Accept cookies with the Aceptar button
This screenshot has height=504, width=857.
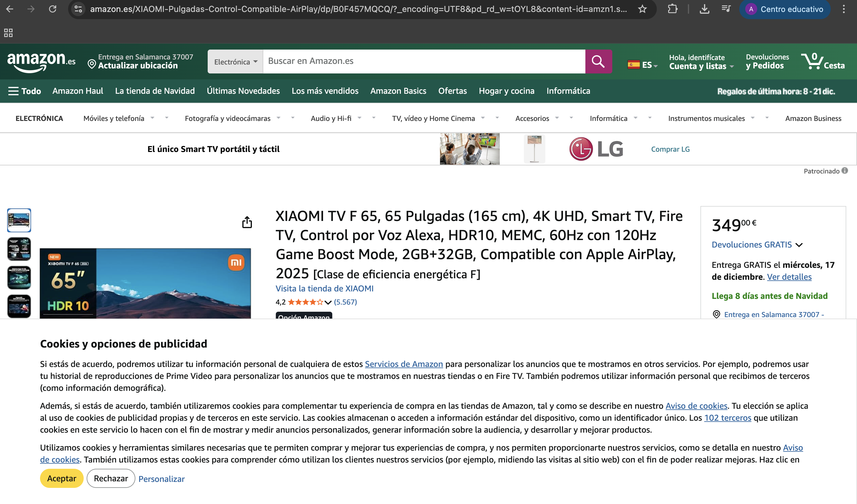(x=62, y=478)
